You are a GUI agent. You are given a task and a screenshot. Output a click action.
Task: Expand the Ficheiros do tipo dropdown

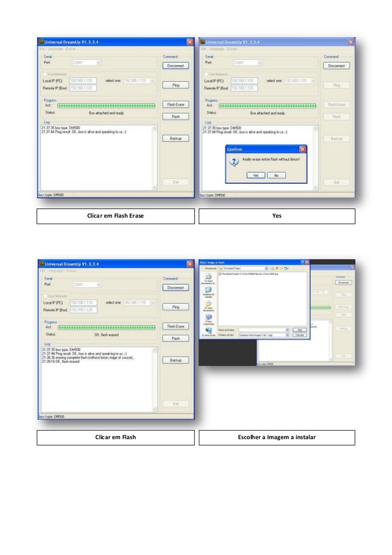(x=287, y=335)
